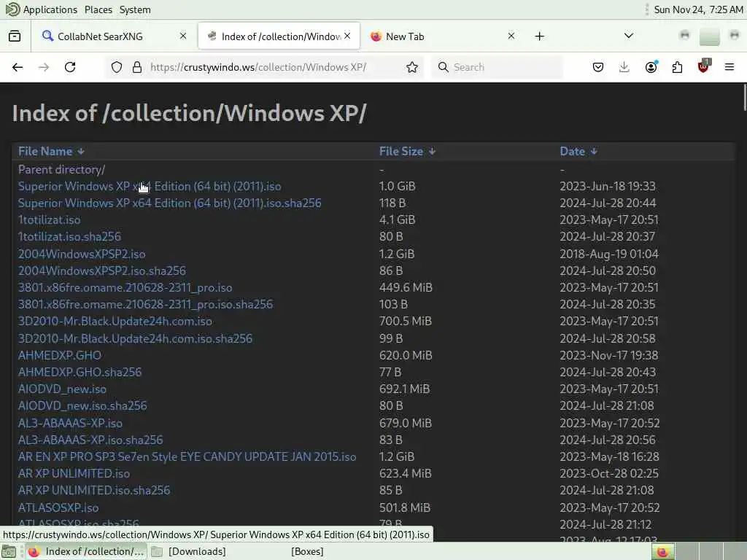This screenshot has height=560, width=747.
Task: Click the forward navigation arrow
Action: (44, 67)
